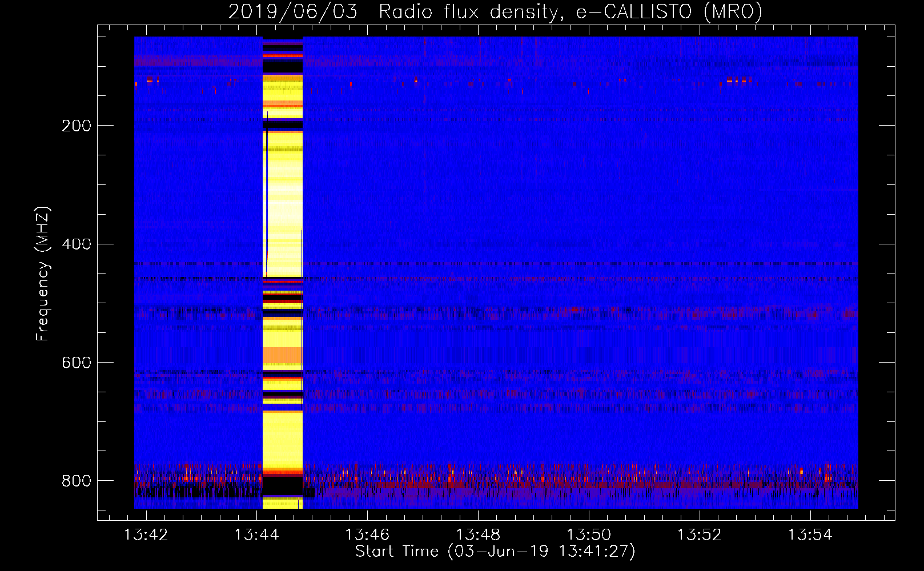
Task: Click the 800 frequency tick label
Action: coord(77,481)
